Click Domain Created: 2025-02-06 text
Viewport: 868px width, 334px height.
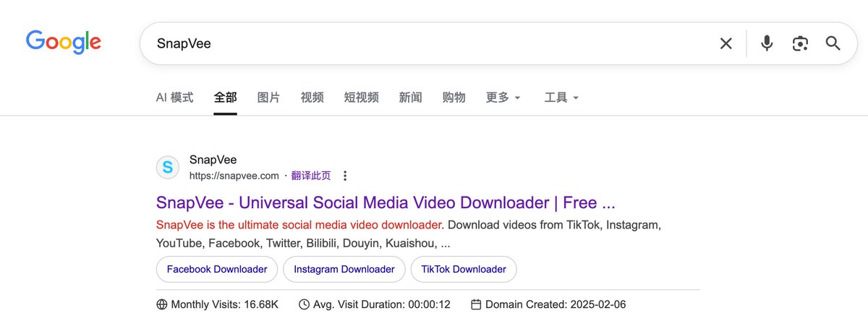point(556,304)
